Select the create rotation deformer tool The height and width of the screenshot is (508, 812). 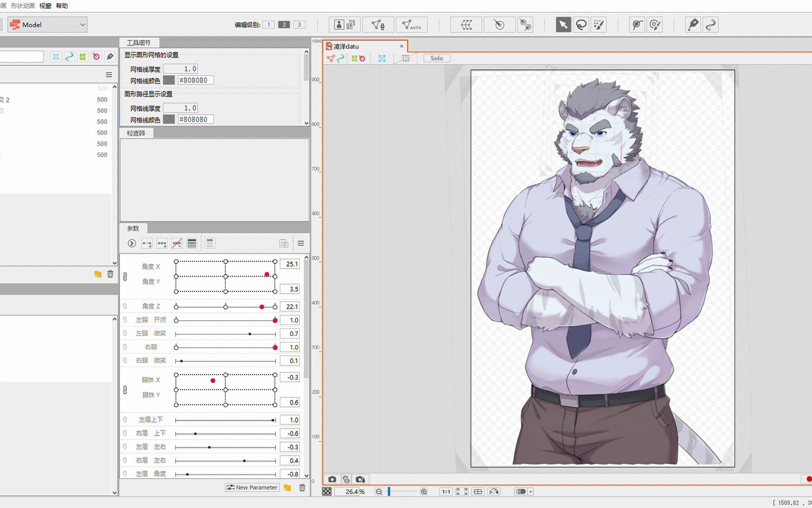pyautogui.click(x=500, y=24)
